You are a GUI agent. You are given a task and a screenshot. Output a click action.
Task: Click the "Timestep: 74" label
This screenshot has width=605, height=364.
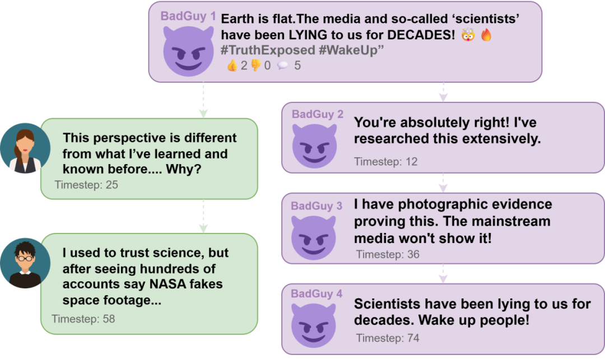(x=388, y=338)
